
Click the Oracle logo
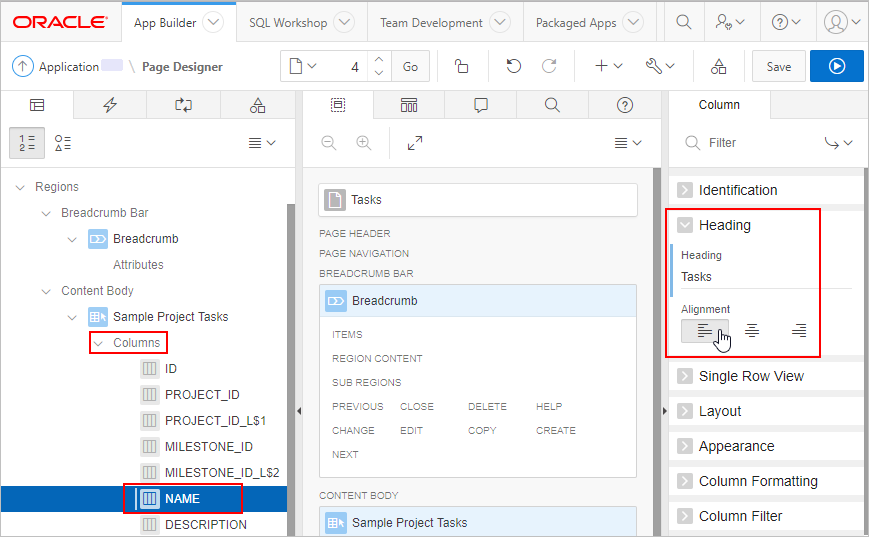60,22
